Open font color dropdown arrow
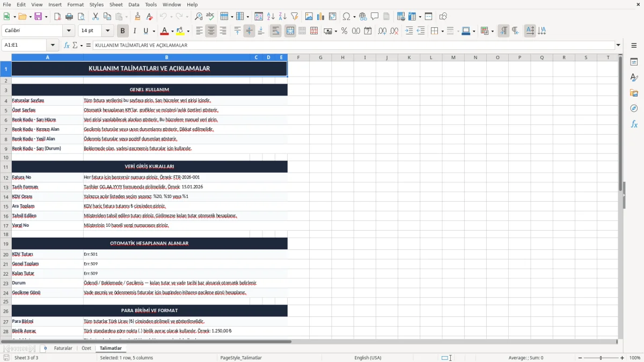This screenshot has width=644, height=362. (172, 31)
